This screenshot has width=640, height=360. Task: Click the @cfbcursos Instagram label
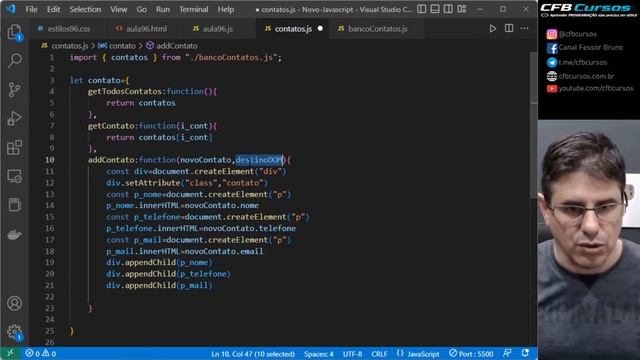578,34
